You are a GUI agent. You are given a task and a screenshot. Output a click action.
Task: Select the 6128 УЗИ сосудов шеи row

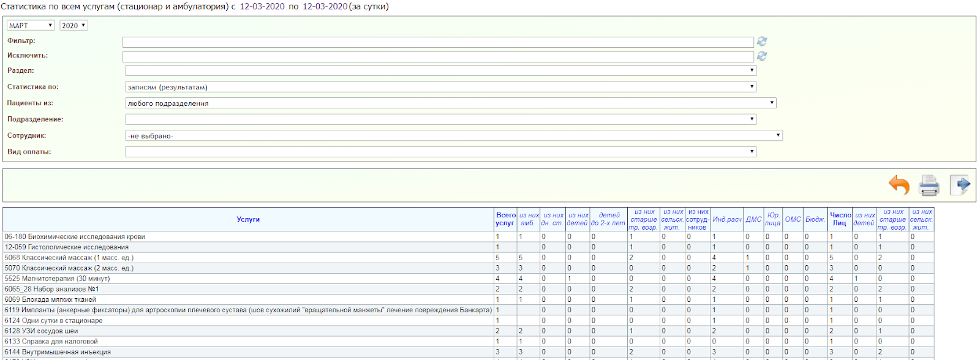pyautogui.click(x=42, y=331)
